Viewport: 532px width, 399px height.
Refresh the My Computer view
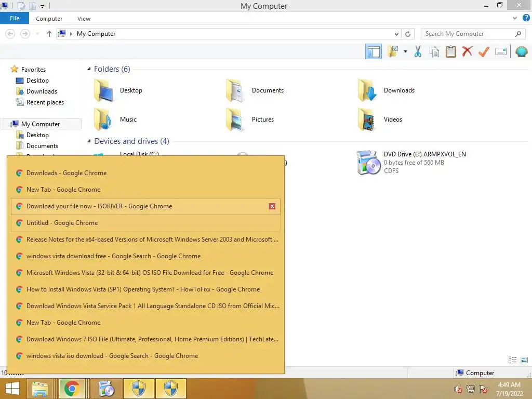point(408,34)
